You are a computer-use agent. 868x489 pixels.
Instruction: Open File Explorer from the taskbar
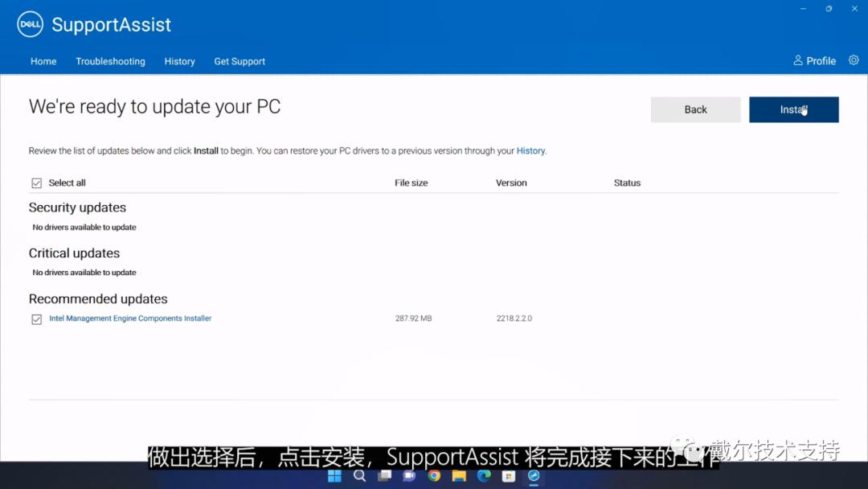pos(459,476)
